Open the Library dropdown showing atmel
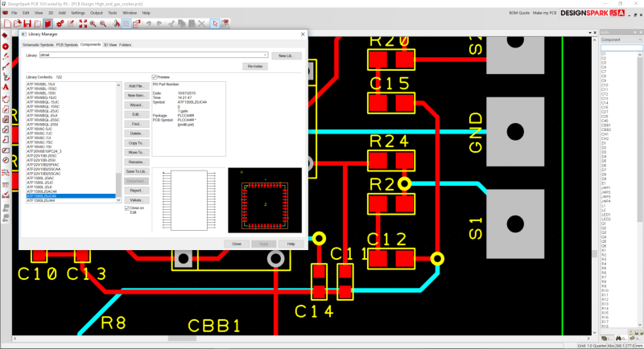 pos(265,55)
